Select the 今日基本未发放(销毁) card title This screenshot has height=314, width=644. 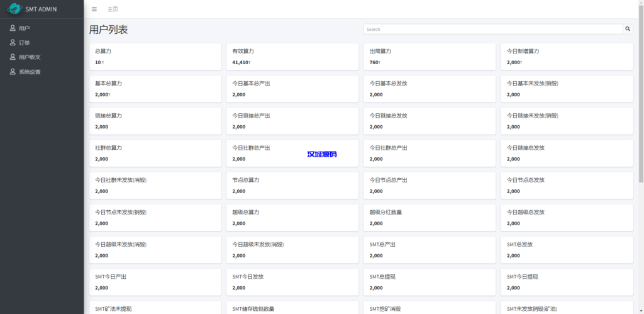533,84
